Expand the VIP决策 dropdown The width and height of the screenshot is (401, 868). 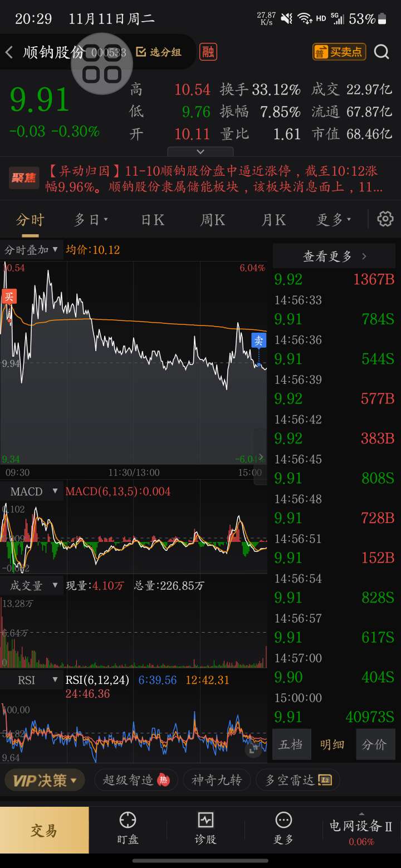click(x=45, y=780)
